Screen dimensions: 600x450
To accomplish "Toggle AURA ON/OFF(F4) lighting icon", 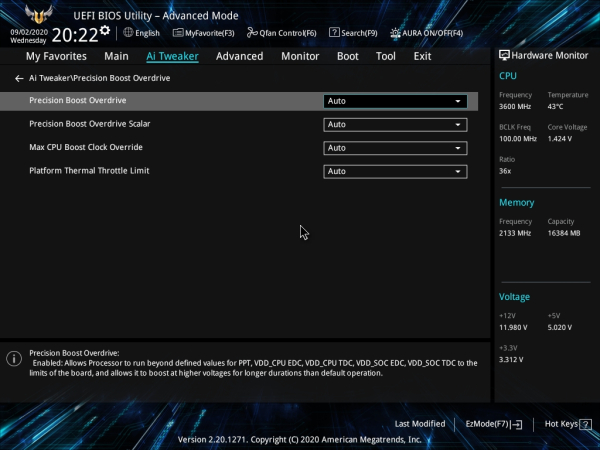I will 395,33.
